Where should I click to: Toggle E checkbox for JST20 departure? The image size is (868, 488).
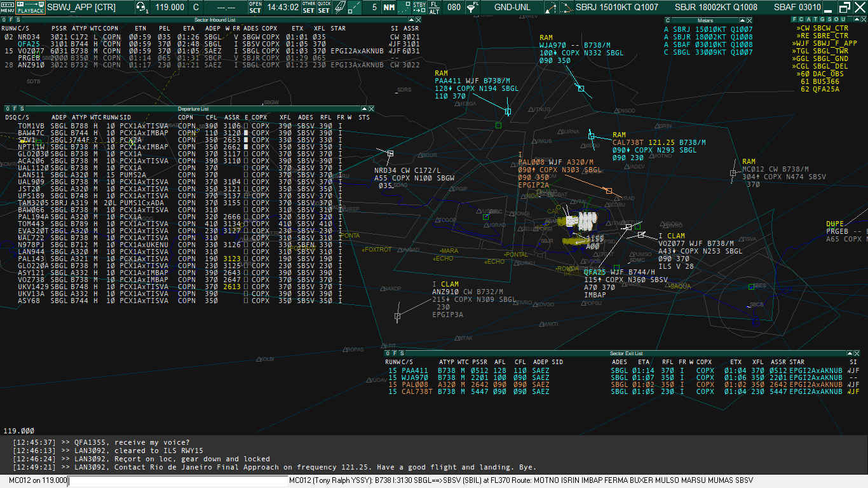[246, 189]
